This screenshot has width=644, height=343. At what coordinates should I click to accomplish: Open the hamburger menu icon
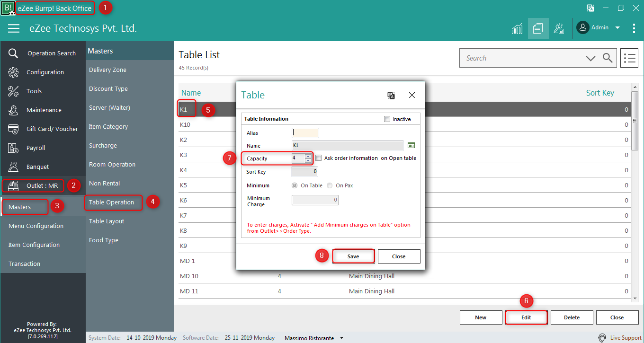(14, 28)
